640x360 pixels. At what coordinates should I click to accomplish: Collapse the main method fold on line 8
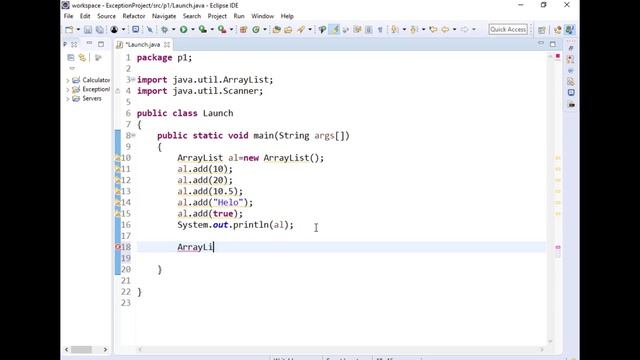133,136
